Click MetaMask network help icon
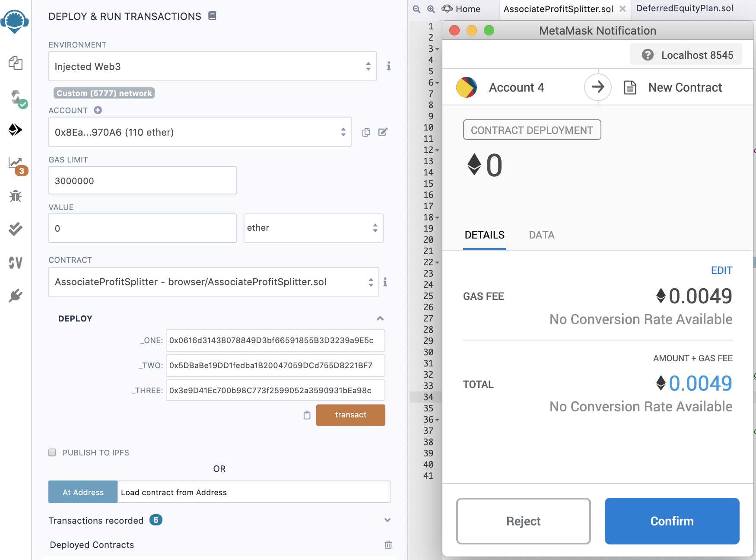 [648, 55]
